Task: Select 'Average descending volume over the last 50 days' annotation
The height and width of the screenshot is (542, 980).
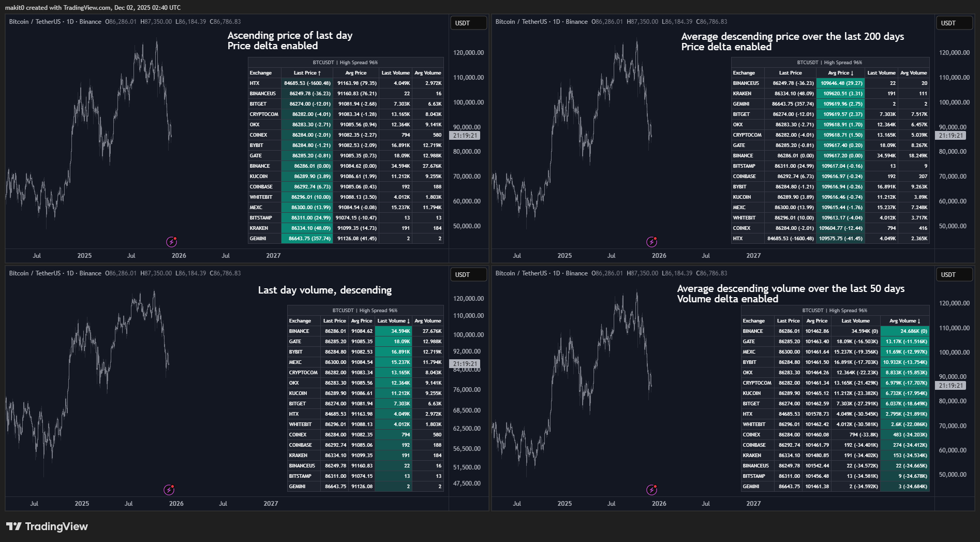Action: [791, 288]
